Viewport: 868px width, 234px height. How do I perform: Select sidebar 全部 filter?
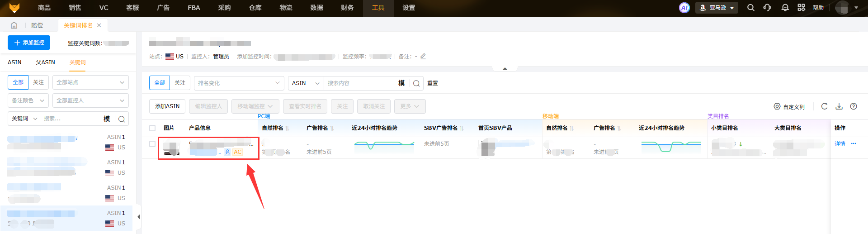[x=18, y=82]
